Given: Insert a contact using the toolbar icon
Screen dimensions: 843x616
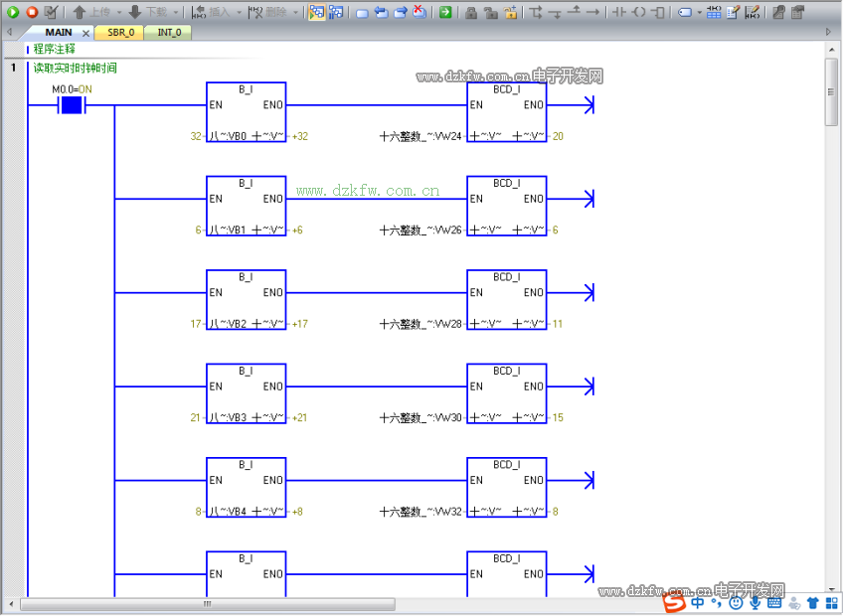Looking at the screenshot, I should point(618,12).
